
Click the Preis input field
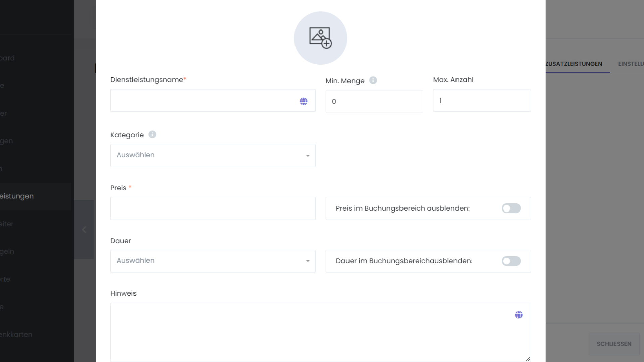point(213,208)
